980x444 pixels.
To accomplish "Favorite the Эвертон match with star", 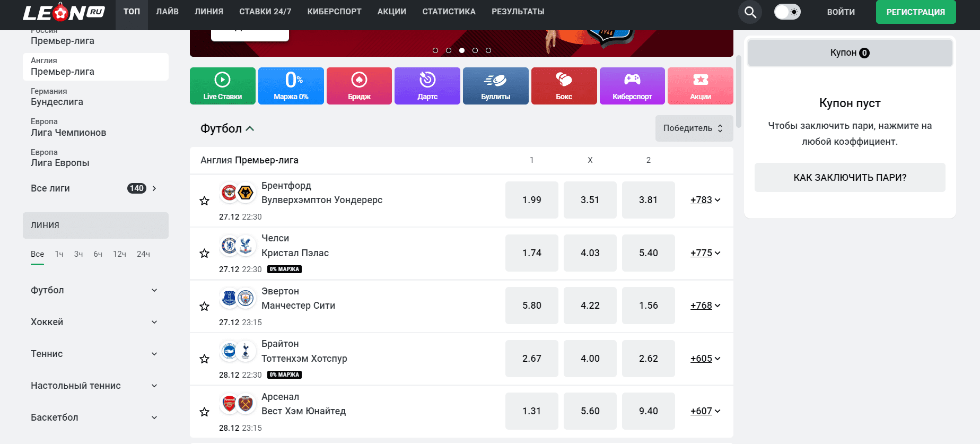I will click(x=204, y=306).
